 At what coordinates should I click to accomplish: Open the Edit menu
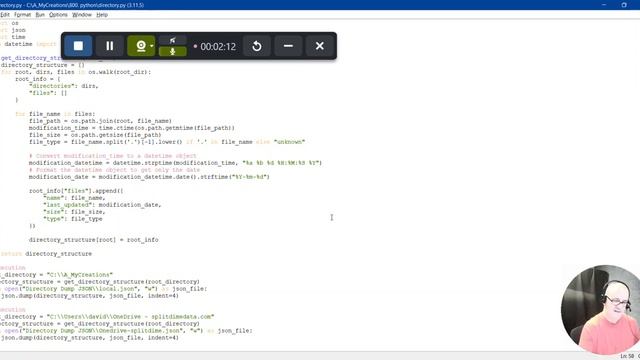click(5, 15)
